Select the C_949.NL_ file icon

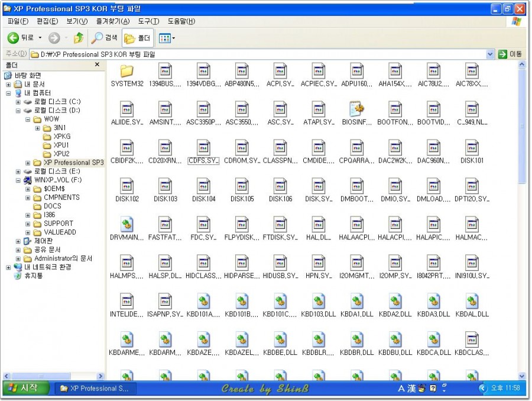click(x=472, y=109)
